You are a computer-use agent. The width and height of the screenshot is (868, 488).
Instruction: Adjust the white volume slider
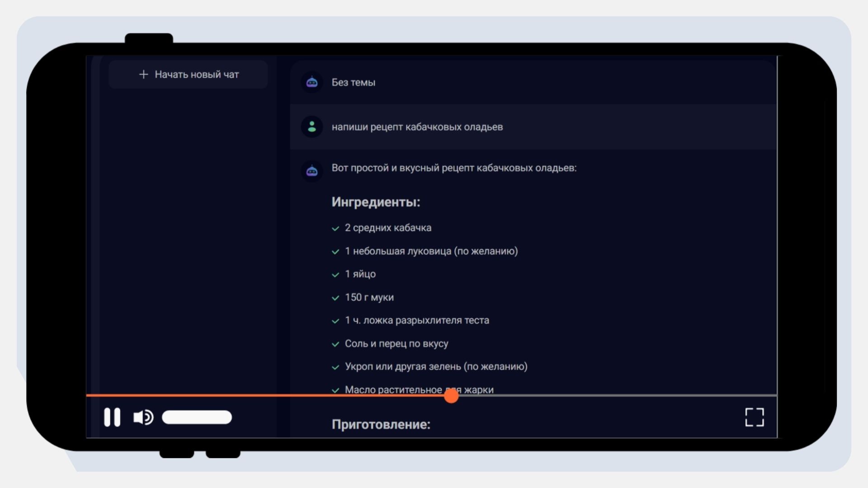197,417
